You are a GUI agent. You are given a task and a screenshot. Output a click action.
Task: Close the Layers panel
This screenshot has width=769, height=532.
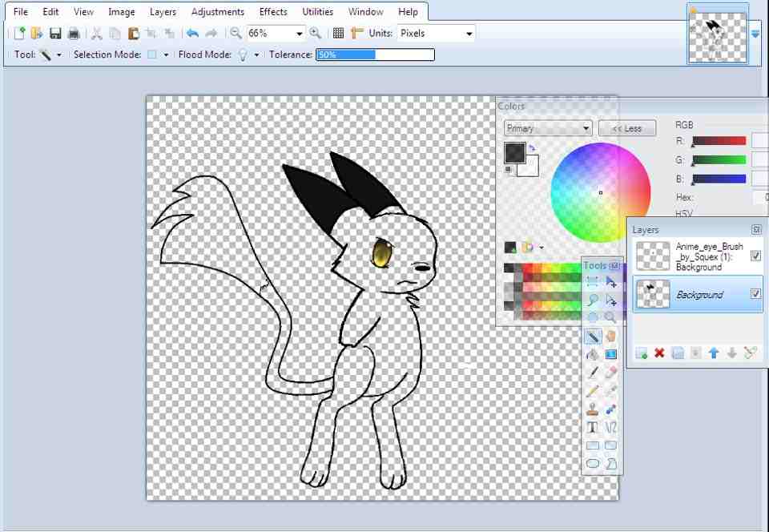(x=756, y=229)
